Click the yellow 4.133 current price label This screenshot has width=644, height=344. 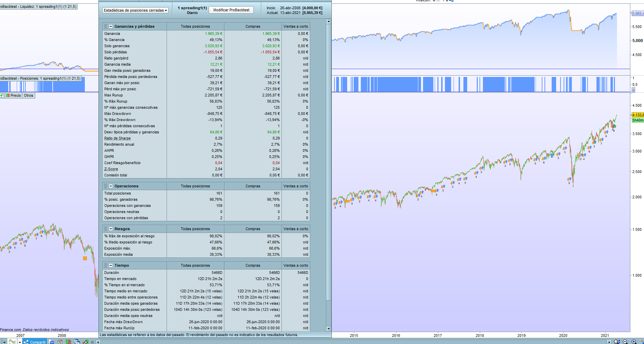[638, 115]
